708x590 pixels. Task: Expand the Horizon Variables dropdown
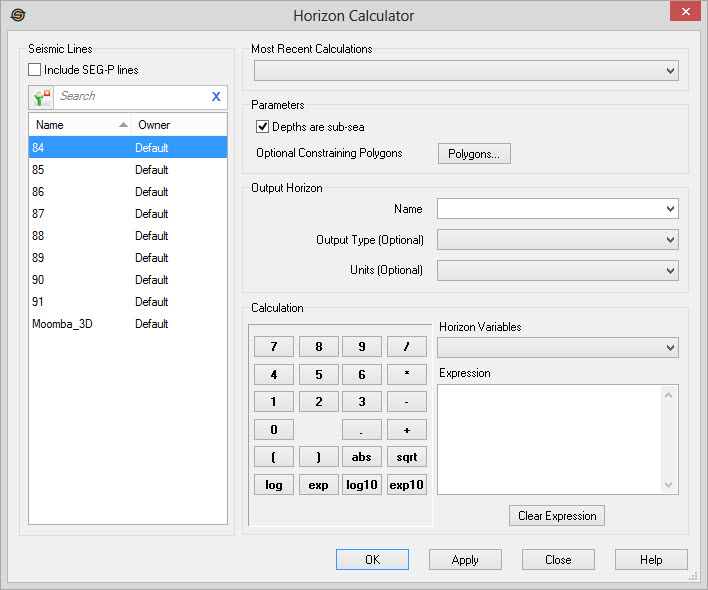(558, 348)
